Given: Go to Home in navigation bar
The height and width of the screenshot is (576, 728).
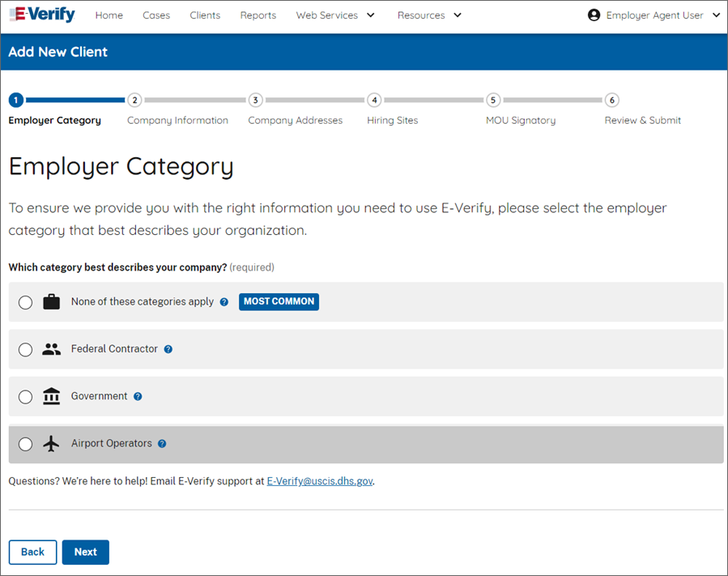Looking at the screenshot, I should click(x=109, y=15).
